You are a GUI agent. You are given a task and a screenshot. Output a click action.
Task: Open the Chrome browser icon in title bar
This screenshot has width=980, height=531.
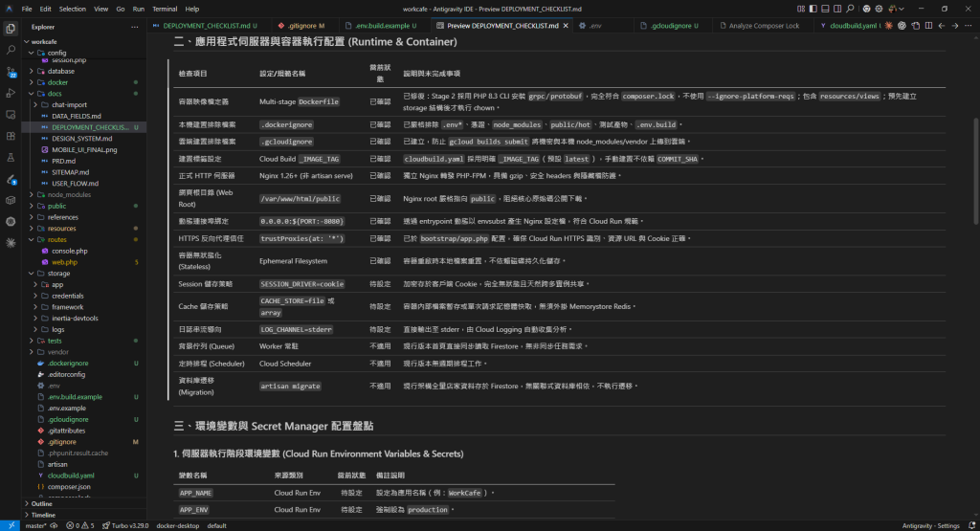pos(866,9)
